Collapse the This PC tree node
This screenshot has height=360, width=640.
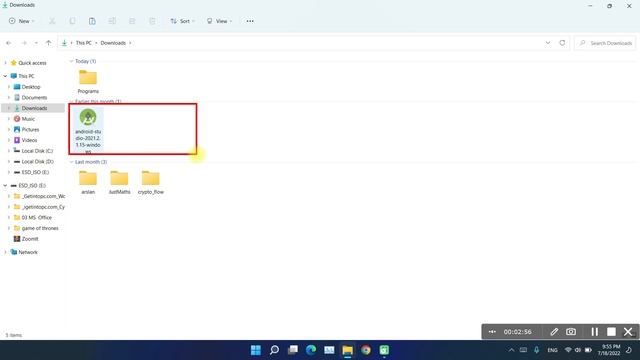point(5,76)
